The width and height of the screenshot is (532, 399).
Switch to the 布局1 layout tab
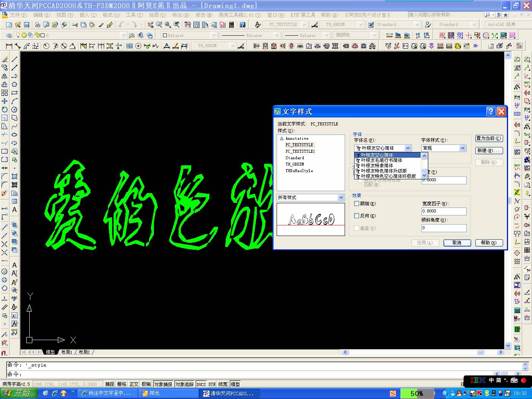(x=66, y=352)
